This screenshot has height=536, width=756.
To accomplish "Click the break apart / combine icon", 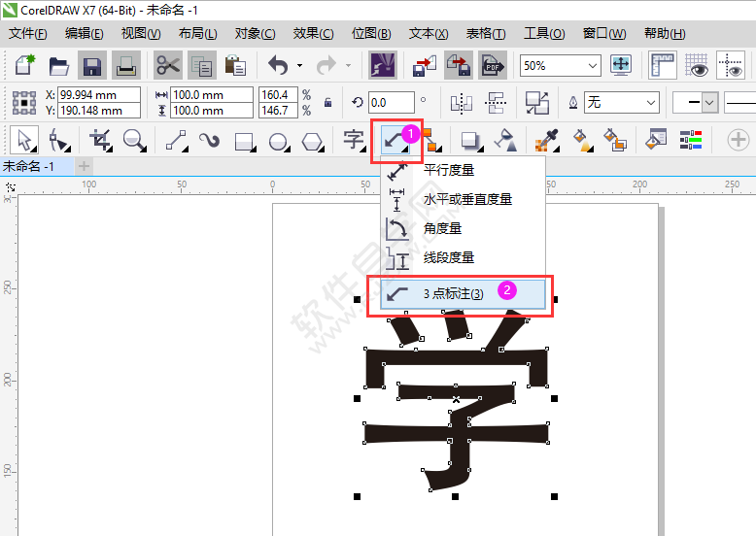I will pos(536,103).
